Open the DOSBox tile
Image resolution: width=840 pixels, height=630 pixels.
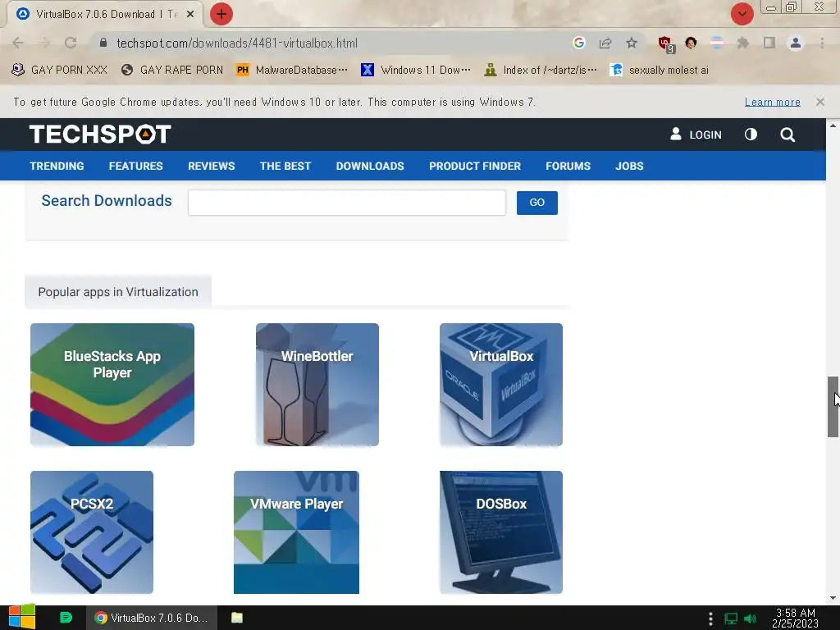(x=501, y=532)
